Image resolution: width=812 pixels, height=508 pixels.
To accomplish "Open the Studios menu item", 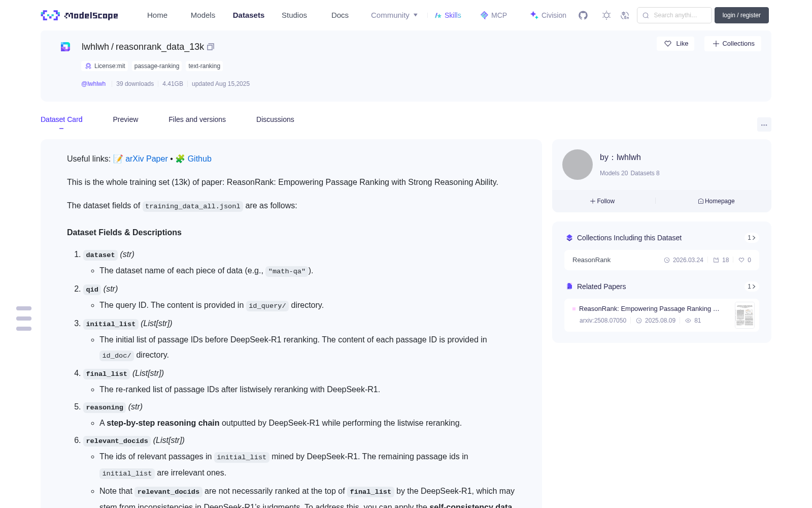I will point(294,15).
